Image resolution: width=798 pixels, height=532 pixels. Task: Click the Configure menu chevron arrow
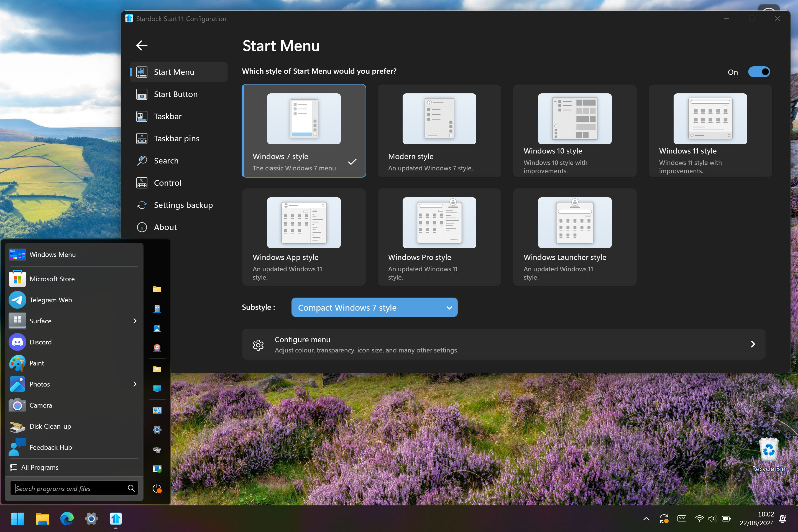[753, 344]
